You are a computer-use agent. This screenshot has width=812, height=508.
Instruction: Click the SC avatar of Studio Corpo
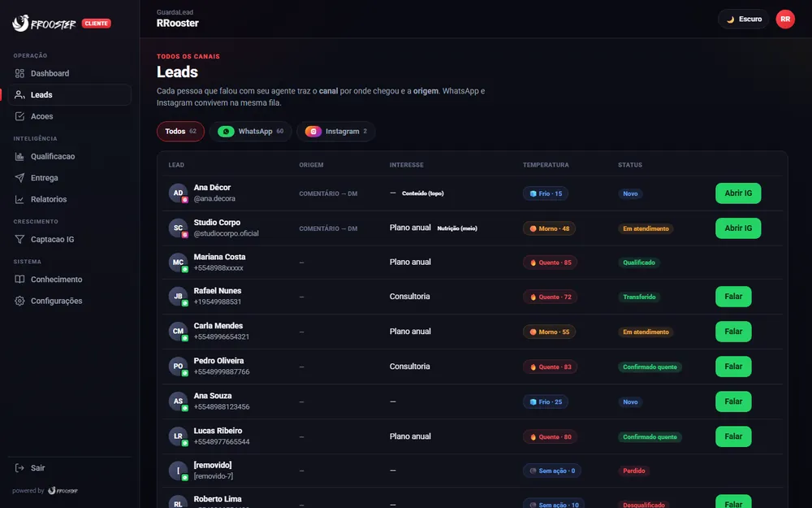pos(178,228)
